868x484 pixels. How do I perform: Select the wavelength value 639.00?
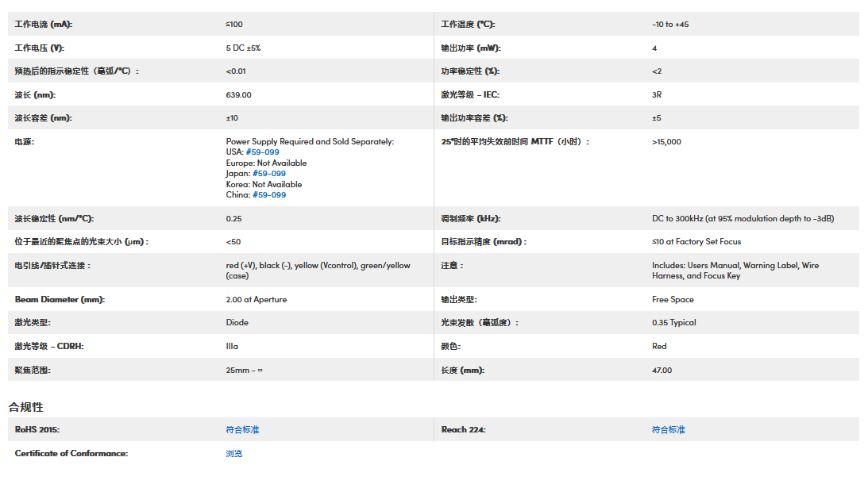pos(238,95)
